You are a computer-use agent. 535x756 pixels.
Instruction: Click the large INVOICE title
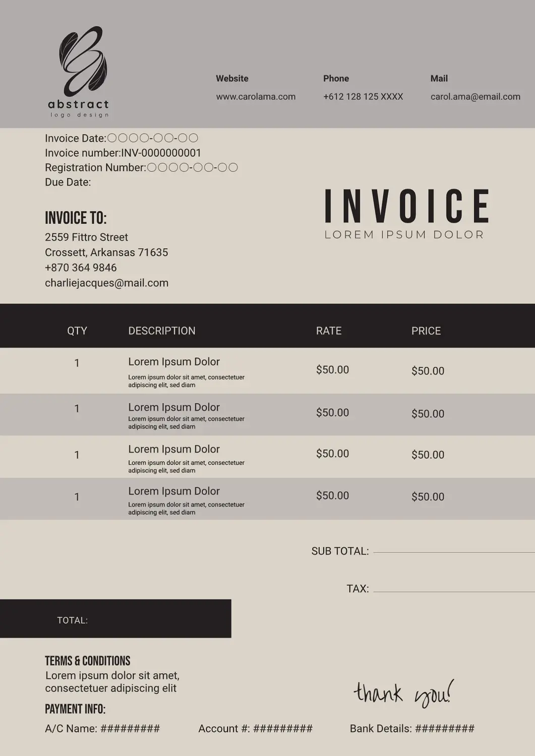point(406,206)
